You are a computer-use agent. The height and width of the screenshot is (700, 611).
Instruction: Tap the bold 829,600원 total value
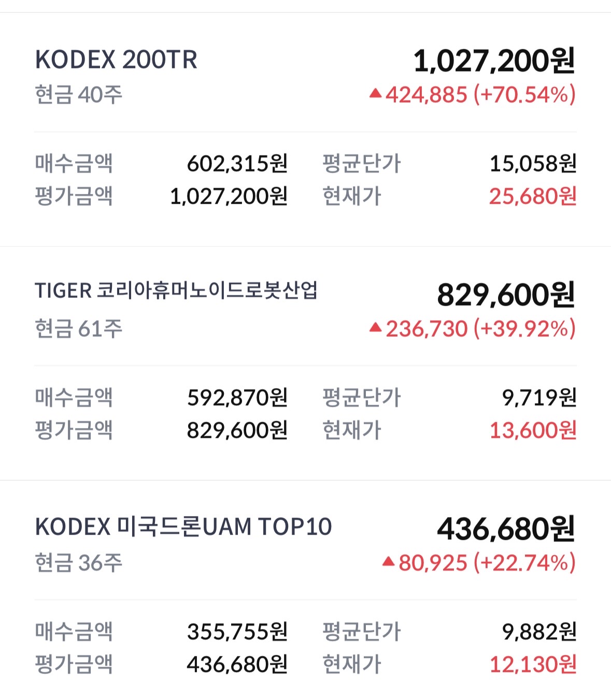(x=506, y=295)
